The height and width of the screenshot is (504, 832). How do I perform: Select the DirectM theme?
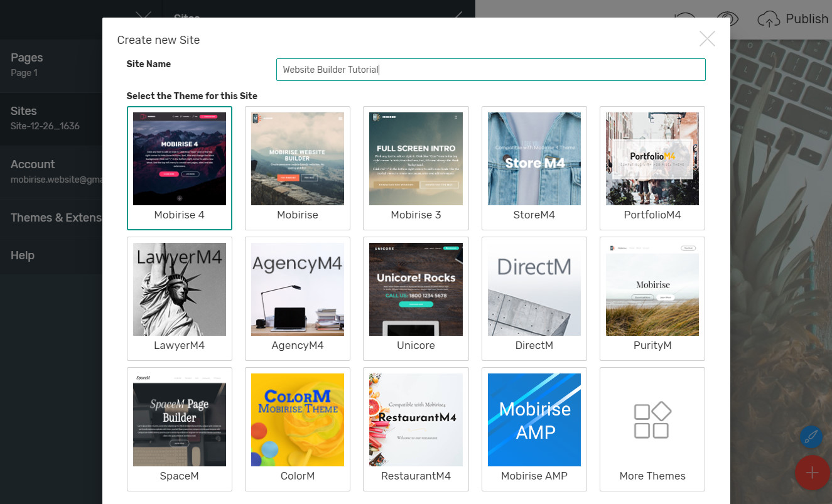coord(534,299)
